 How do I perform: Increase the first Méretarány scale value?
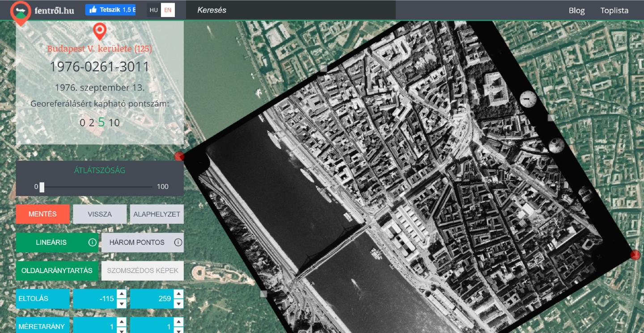click(x=121, y=322)
